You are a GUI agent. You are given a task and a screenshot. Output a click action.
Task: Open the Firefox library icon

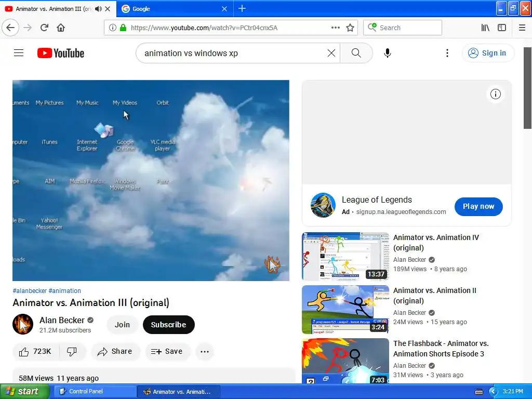pos(485,28)
